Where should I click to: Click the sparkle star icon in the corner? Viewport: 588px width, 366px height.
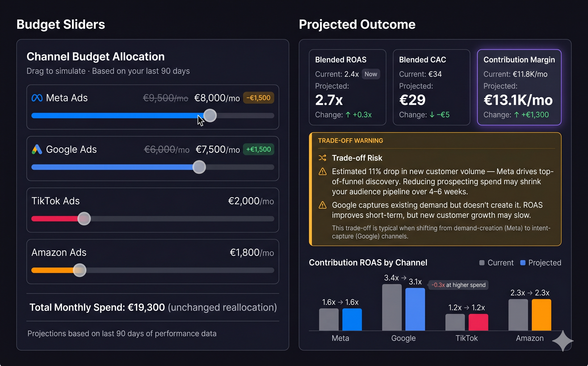click(563, 341)
